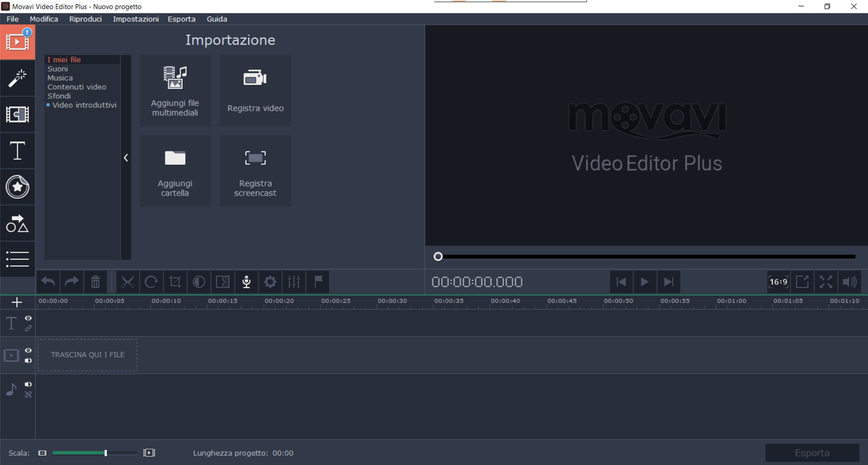
Task: Click the Add track plus button
Action: [17, 302]
